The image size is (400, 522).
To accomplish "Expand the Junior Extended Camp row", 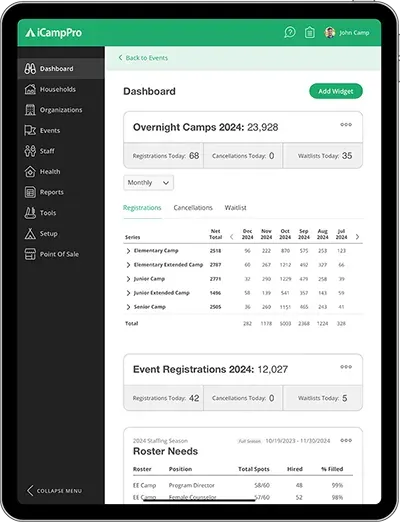I will 128,293.
